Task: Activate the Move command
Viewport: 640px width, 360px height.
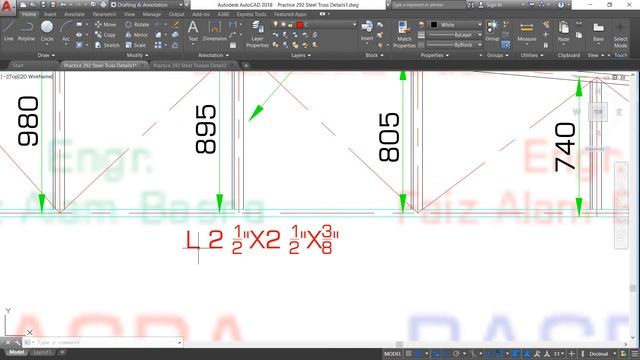Action: [x=105, y=24]
